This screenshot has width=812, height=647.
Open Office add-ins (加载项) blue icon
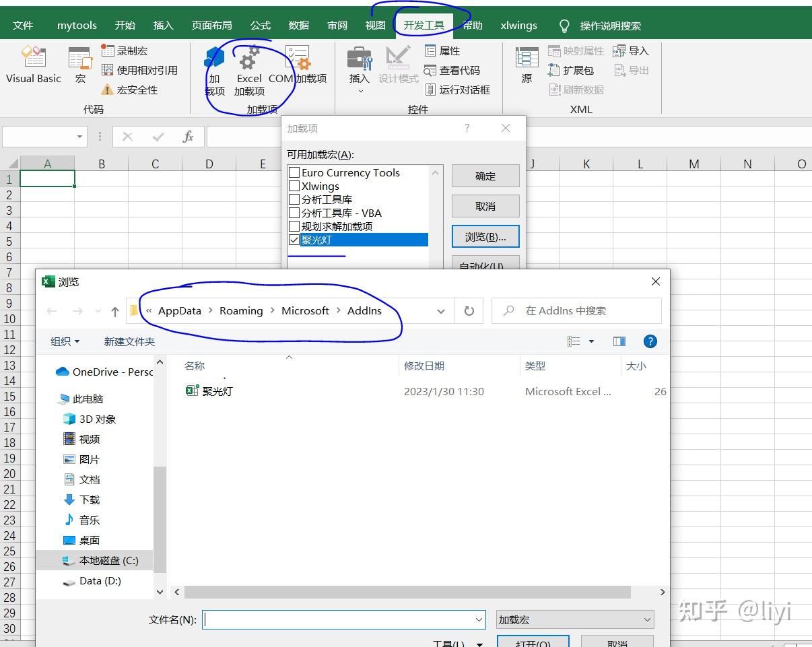click(x=214, y=71)
